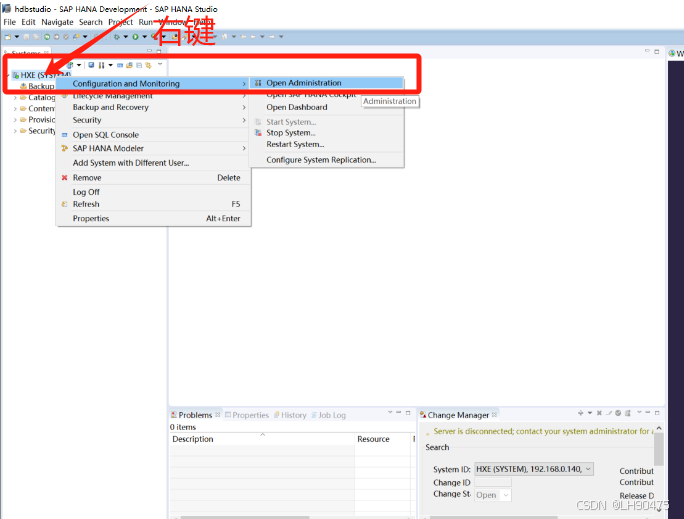684x519 pixels.
Task: Open the Run menu
Action: [145, 22]
